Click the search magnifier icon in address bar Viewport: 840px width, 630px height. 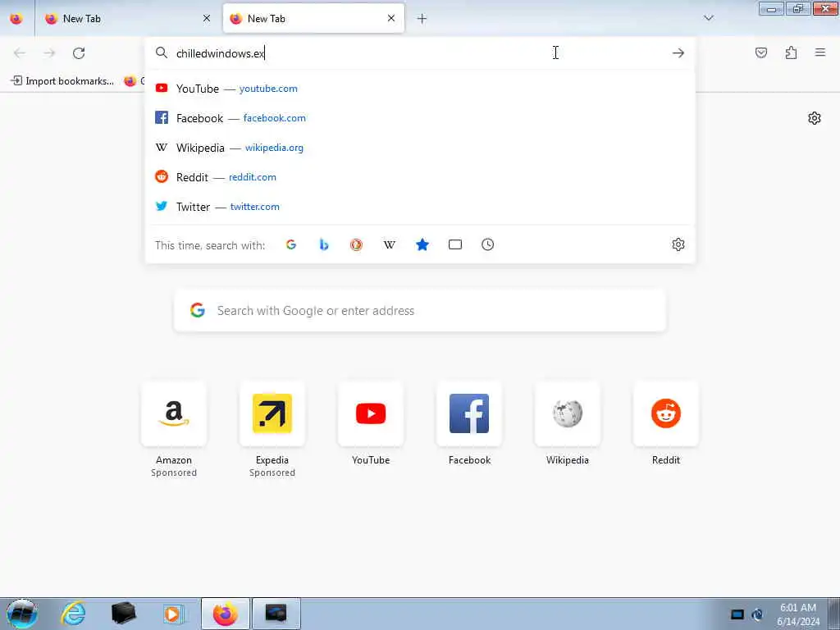coord(162,52)
